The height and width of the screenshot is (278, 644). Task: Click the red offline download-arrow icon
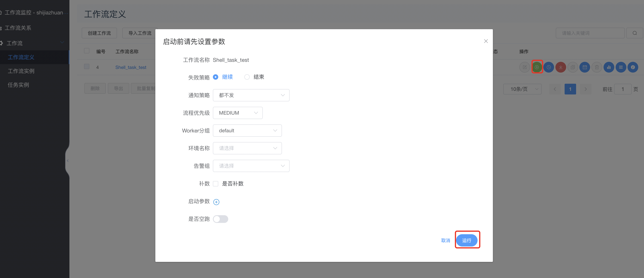click(561, 67)
